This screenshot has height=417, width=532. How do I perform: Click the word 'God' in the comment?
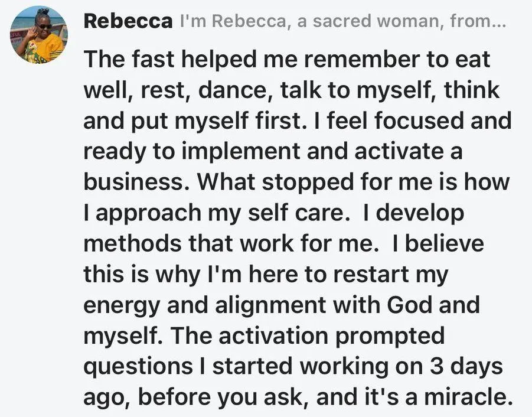point(410,305)
